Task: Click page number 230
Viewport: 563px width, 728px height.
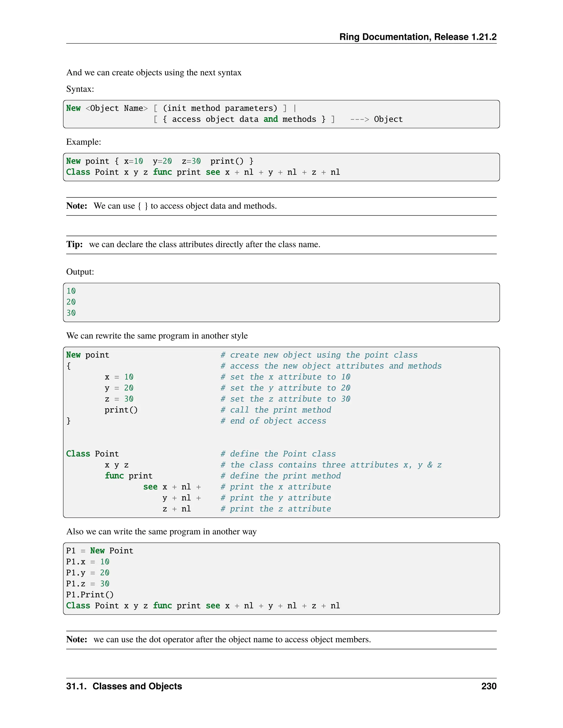Action: tap(489, 686)
